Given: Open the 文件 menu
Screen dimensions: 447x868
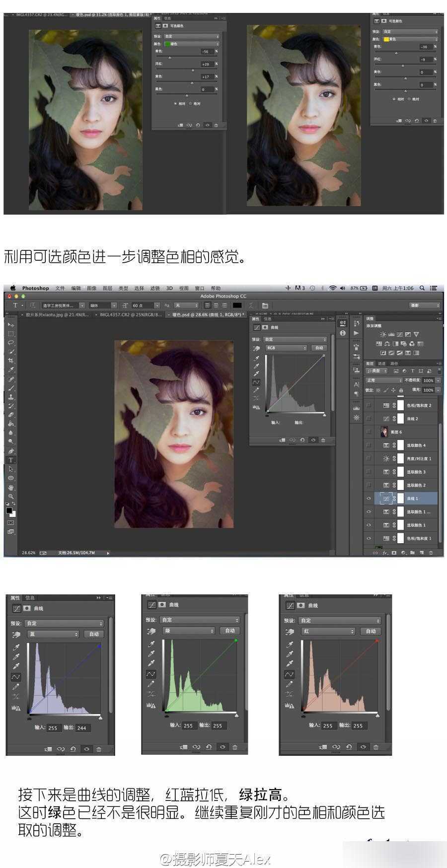Looking at the screenshot, I should (60, 288).
